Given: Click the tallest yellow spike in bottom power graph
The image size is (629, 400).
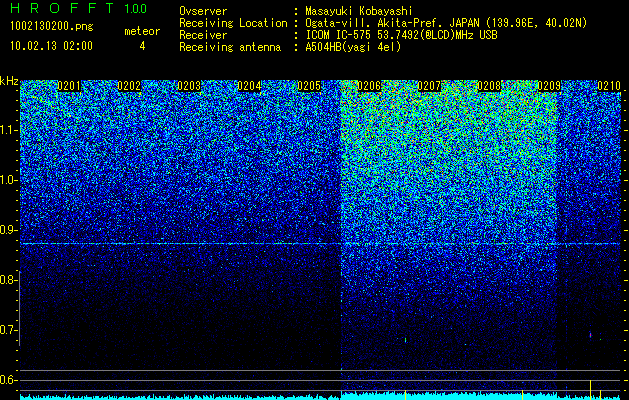Looking at the screenshot, I should pos(590,390).
